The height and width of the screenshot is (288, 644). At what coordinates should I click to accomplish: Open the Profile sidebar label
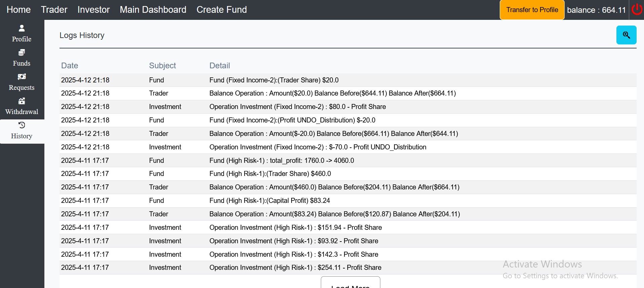pyautogui.click(x=22, y=39)
